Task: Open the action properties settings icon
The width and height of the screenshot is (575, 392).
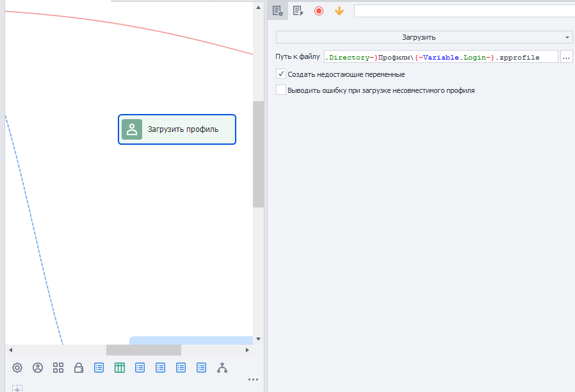Action: coord(278,11)
